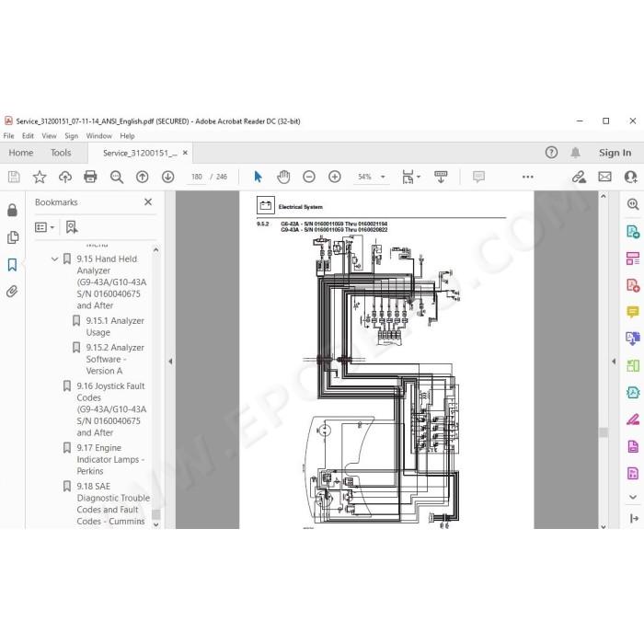The height and width of the screenshot is (644, 644).
Task: Go to next page arrow
Action: pos(167,177)
